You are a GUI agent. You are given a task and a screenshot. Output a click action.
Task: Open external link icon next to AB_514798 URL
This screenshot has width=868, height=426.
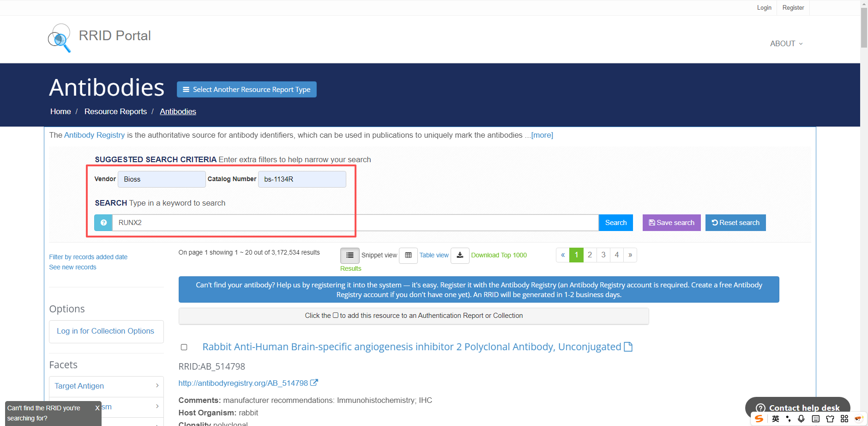314,383
